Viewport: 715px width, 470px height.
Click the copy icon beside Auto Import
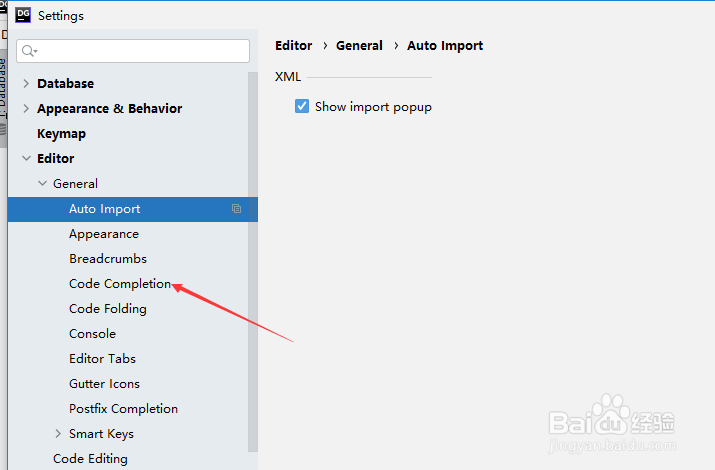[236, 209]
